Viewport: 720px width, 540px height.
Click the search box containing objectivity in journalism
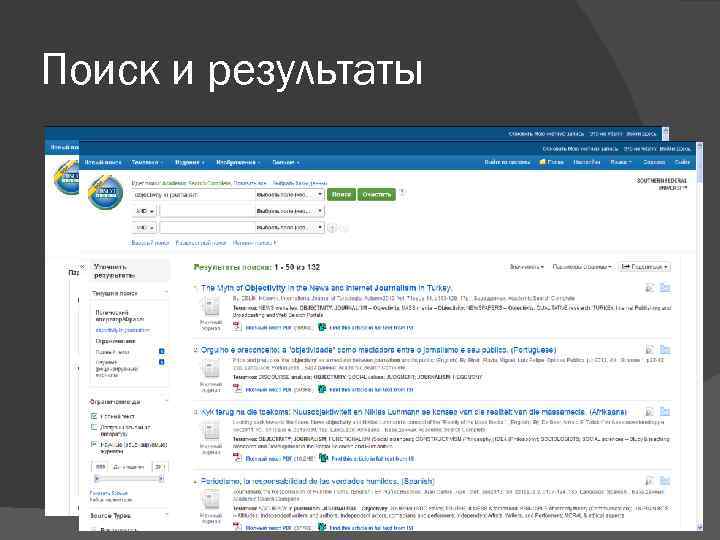pyautogui.click(x=193, y=195)
